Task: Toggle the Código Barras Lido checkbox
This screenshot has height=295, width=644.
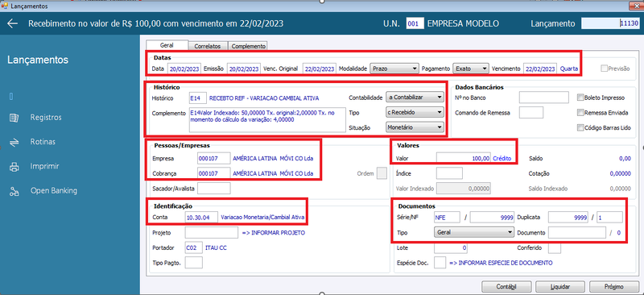Action: click(580, 127)
